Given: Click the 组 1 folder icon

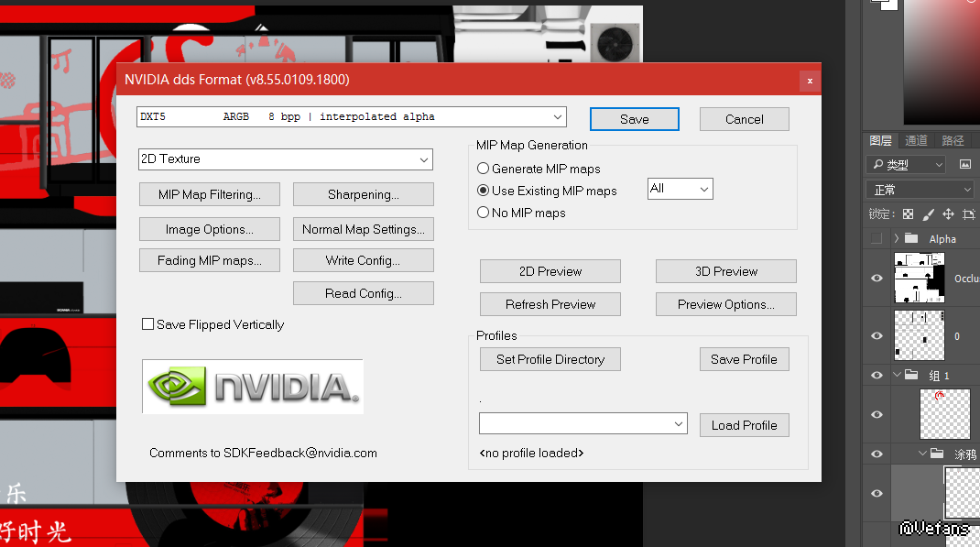Looking at the screenshot, I should click(x=911, y=375).
